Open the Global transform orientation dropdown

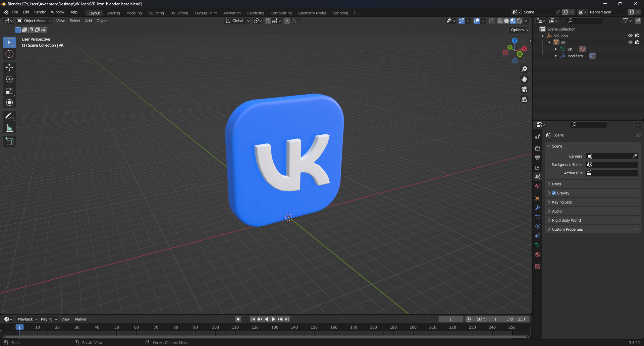tap(237, 21)
